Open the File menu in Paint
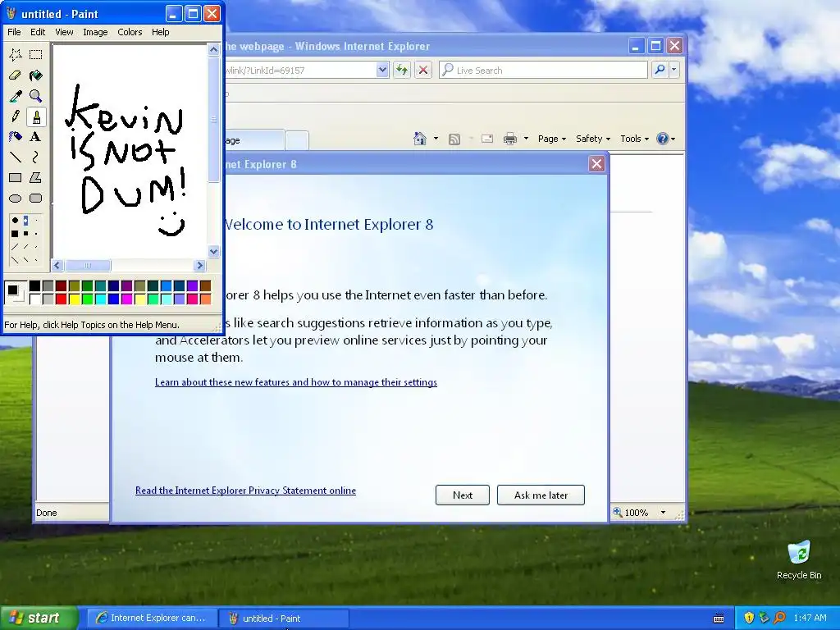Image resolution: width=840 pixels, height=630 pixels. (14, 32)
